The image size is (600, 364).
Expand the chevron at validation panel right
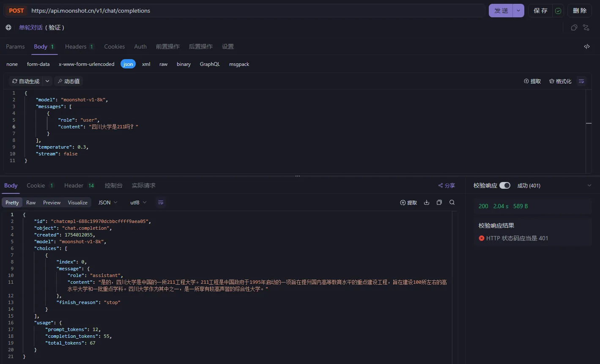click(589, 185)
